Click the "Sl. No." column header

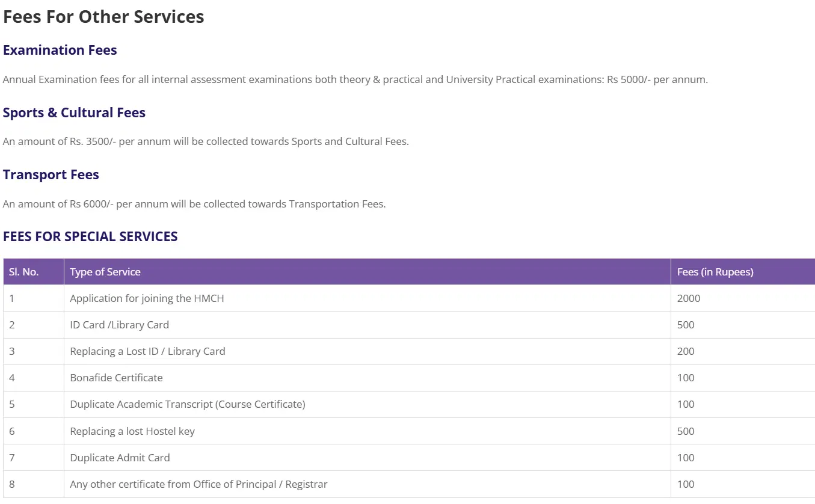[x=24, y=272]
